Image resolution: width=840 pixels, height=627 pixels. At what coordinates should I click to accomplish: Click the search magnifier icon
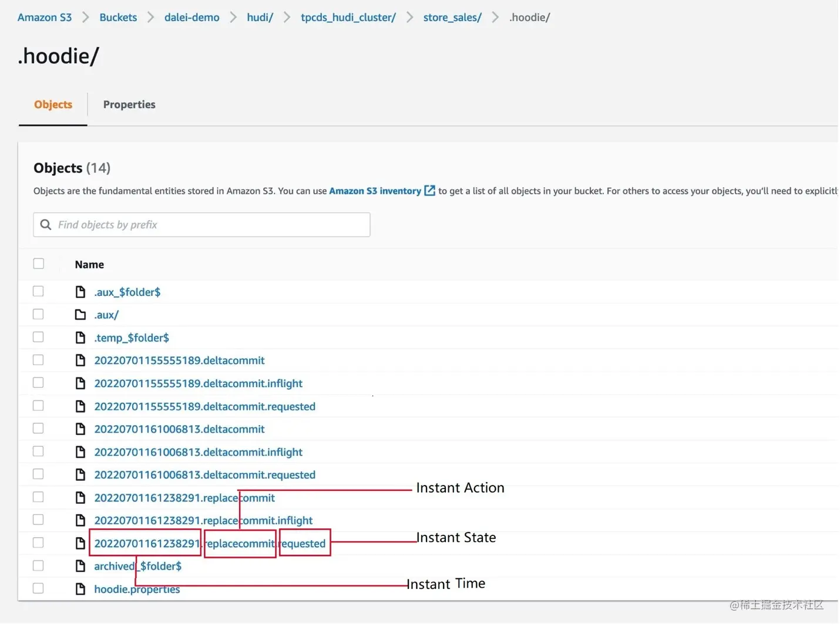click(46, 225)
